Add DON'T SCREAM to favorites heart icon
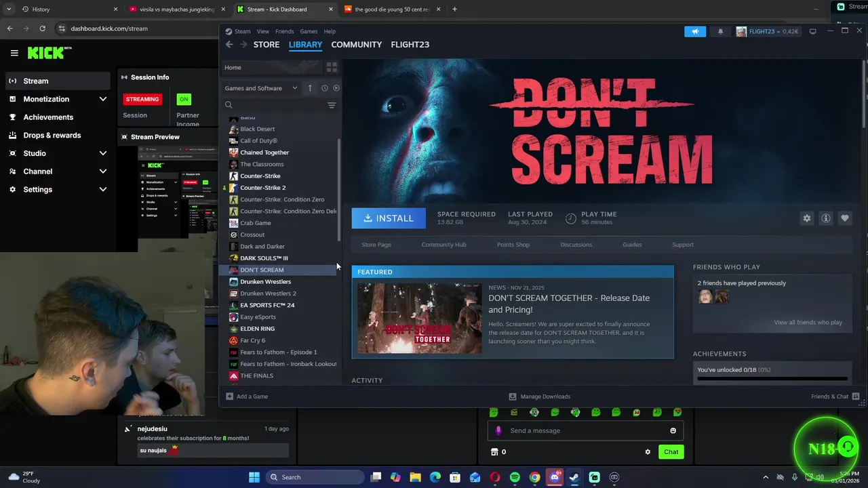868x488 pixels. tap(844, 218)
